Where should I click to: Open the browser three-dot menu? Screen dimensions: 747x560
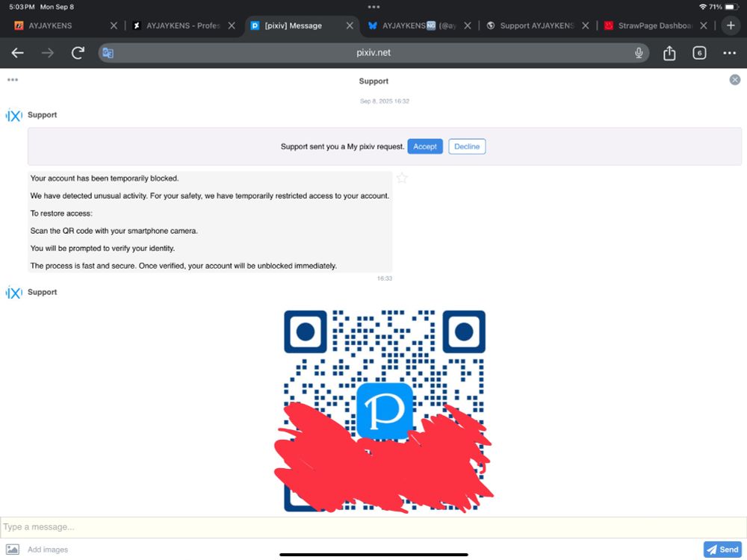729,53
